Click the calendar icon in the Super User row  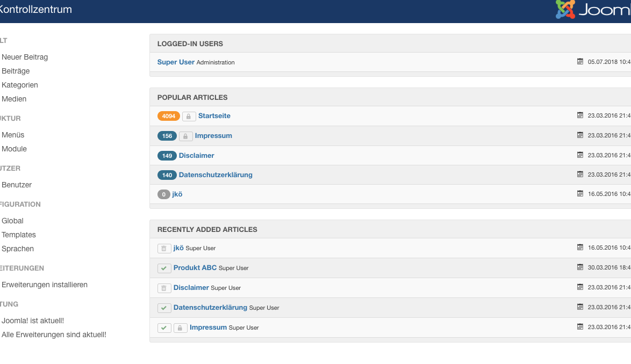pyautogui.click(x=580, y=62)
